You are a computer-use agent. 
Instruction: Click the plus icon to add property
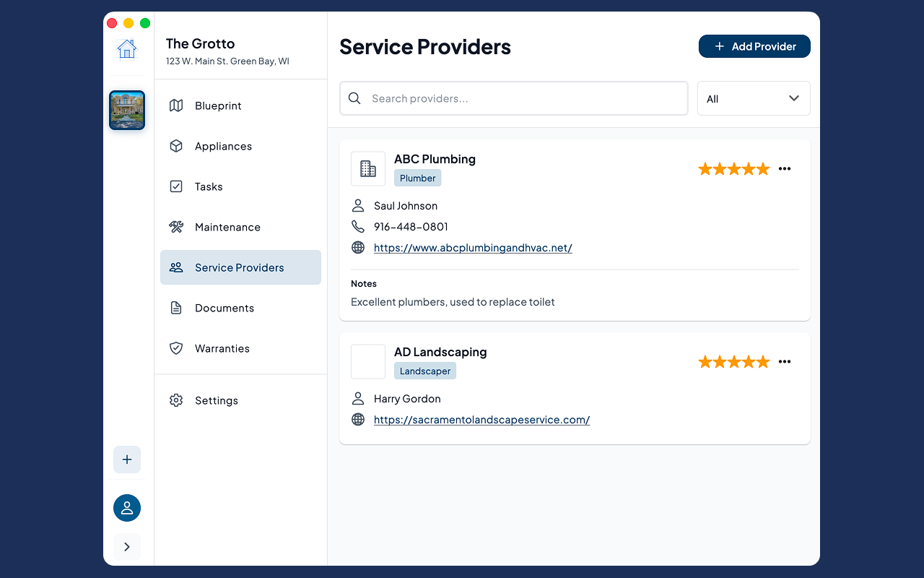[127, 460]
